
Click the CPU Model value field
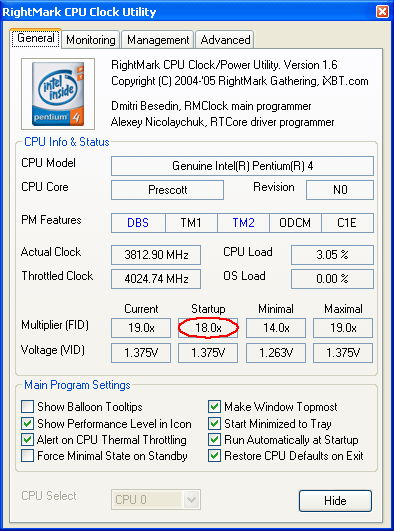(x=242, y=166)
